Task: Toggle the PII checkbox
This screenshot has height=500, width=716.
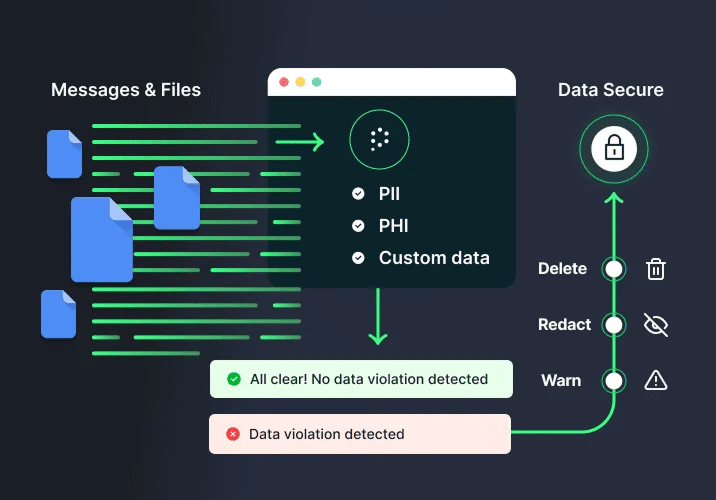Action: (x=358, y=194)
